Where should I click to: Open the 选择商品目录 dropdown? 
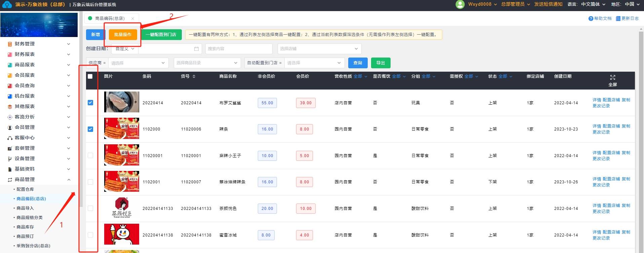coord(207,63)
